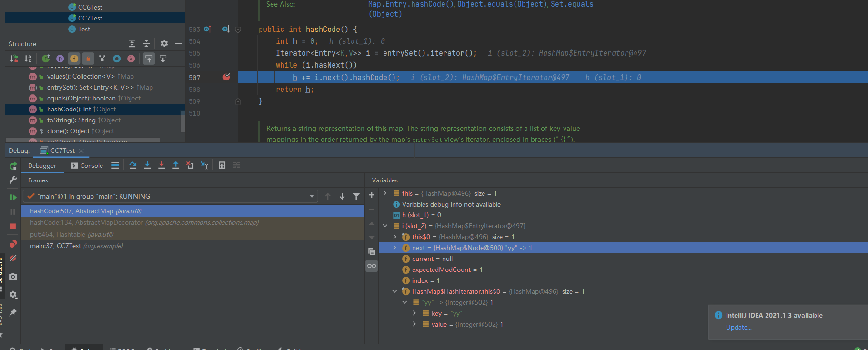The width and height of the screenshot is (868, 350).
Task: Expand this$0 HashMap@496 node
Action: pyautogui.click(x=394, y=237)
